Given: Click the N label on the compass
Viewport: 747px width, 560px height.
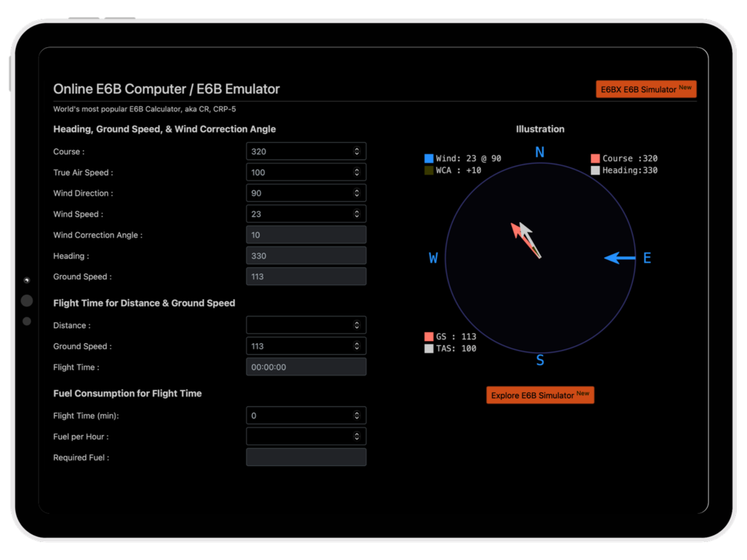Looking at the screenshot, I should 540,152.
